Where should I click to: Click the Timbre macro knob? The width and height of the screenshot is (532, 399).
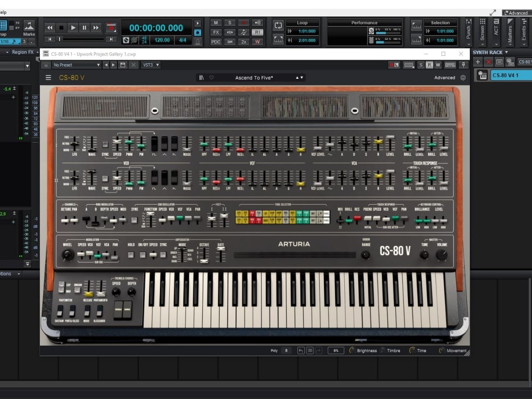pos(383,351)
